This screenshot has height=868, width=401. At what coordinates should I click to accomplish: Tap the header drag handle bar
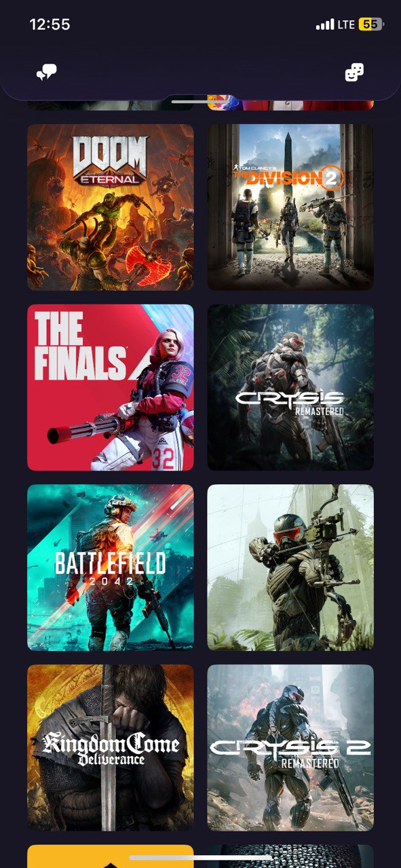point(201,101)
